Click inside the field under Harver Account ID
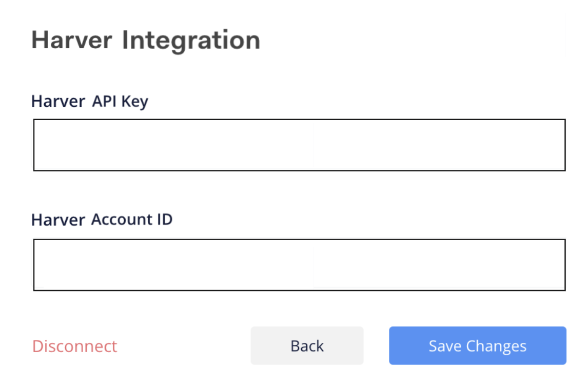 coord(299,264)
